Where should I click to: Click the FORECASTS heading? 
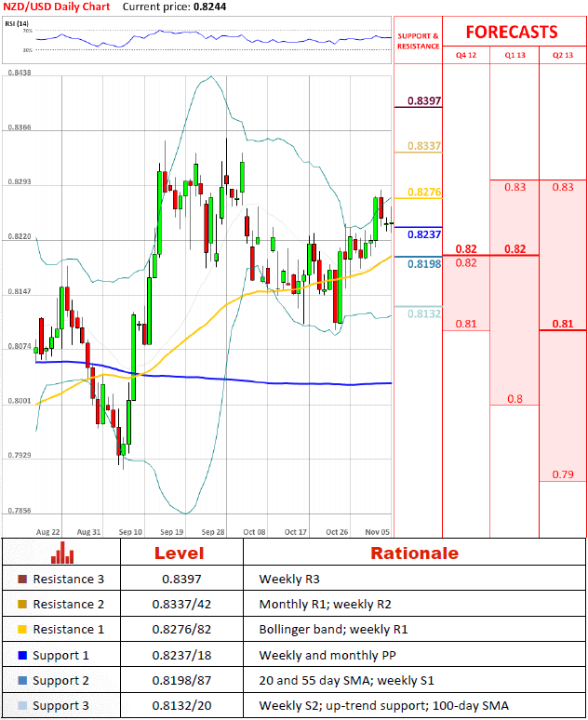(x=512, y=33)
